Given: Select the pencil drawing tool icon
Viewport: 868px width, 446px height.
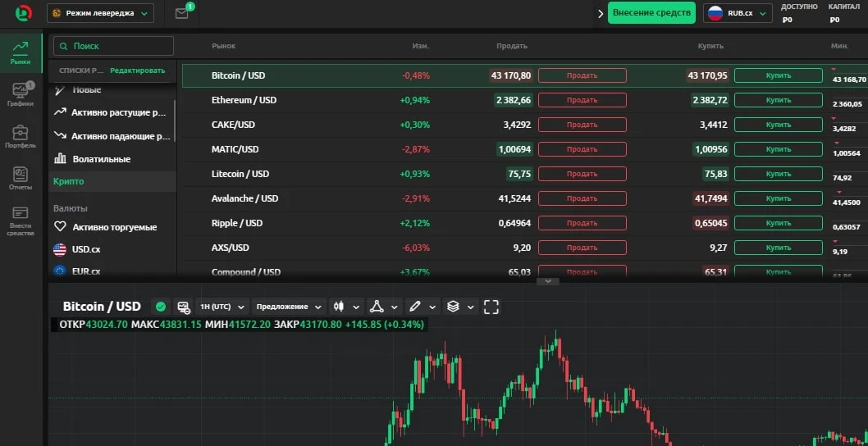Looking at the screenshot, I should 415,307.
